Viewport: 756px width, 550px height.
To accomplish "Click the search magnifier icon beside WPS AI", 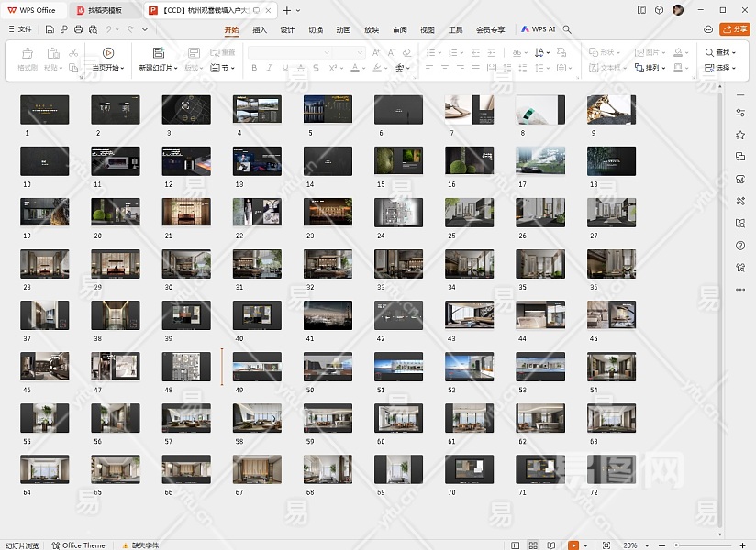I will (567, 29).
